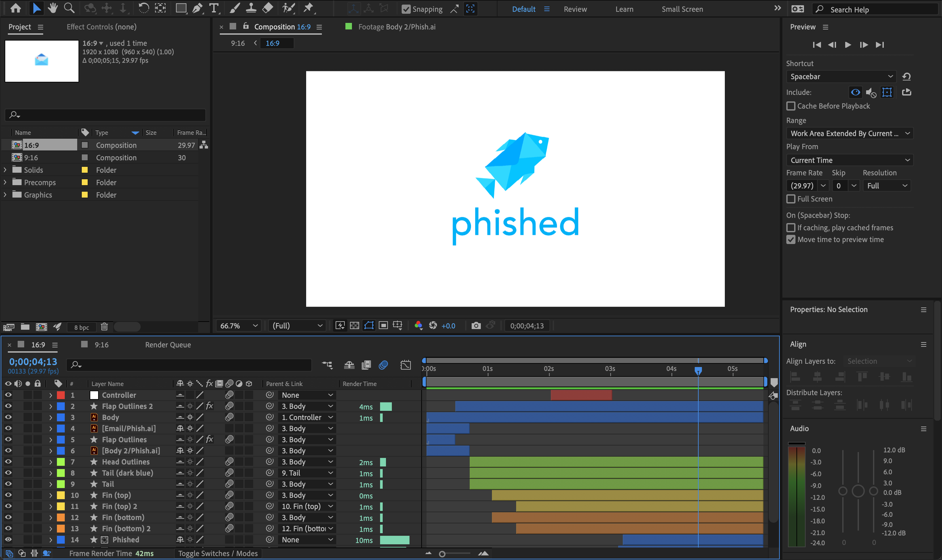Image resolution: width=942 pixels, height=560 pixels.
Task: Click red label swatch of Controller layer
Action: [61, 395]
